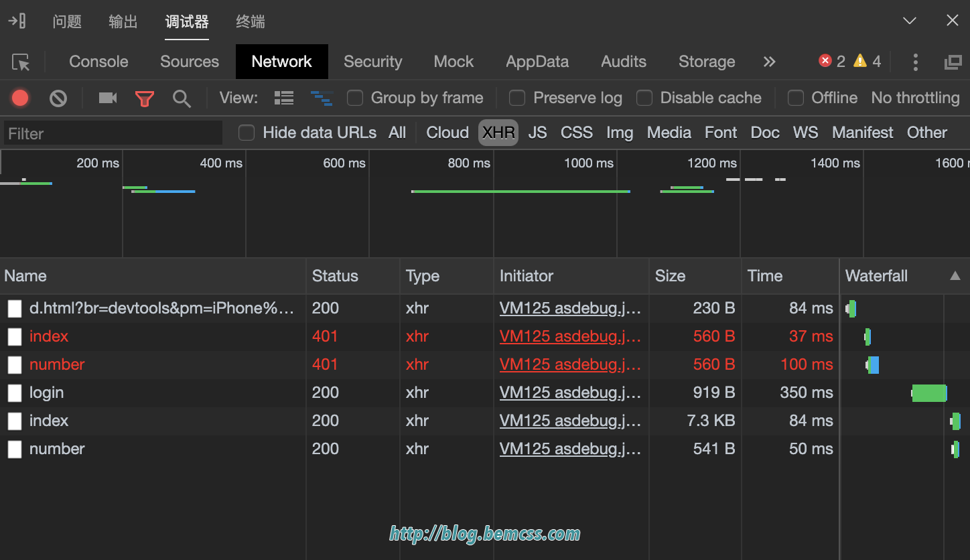Toggle Waterfall column sort arrow
Viewport: 970px width, 560px height.
pos(955,276)
